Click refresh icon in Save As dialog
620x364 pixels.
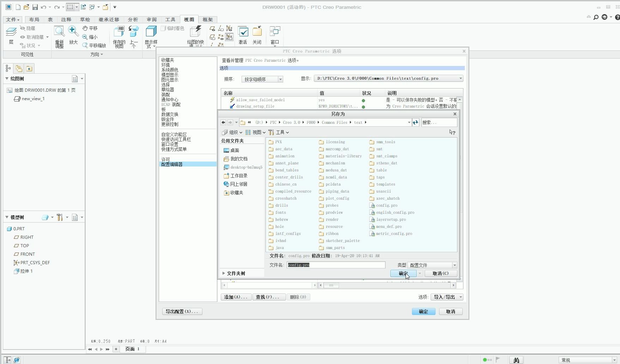(415, 122)
